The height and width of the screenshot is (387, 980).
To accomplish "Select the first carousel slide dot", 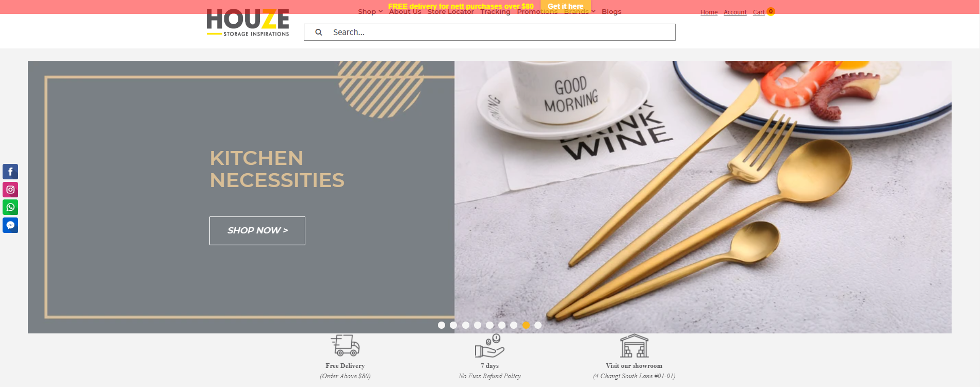I will [x=442, y=325].
